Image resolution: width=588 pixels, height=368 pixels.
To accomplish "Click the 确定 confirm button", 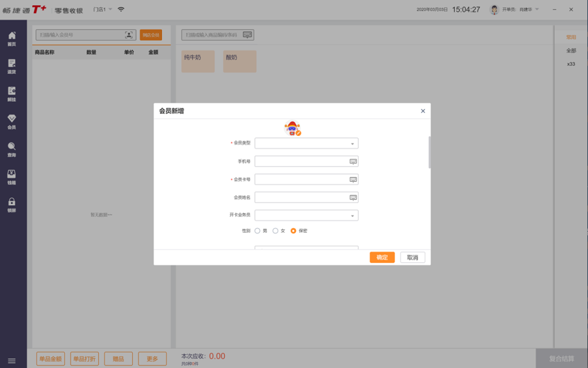I will (x=382, y=258).
